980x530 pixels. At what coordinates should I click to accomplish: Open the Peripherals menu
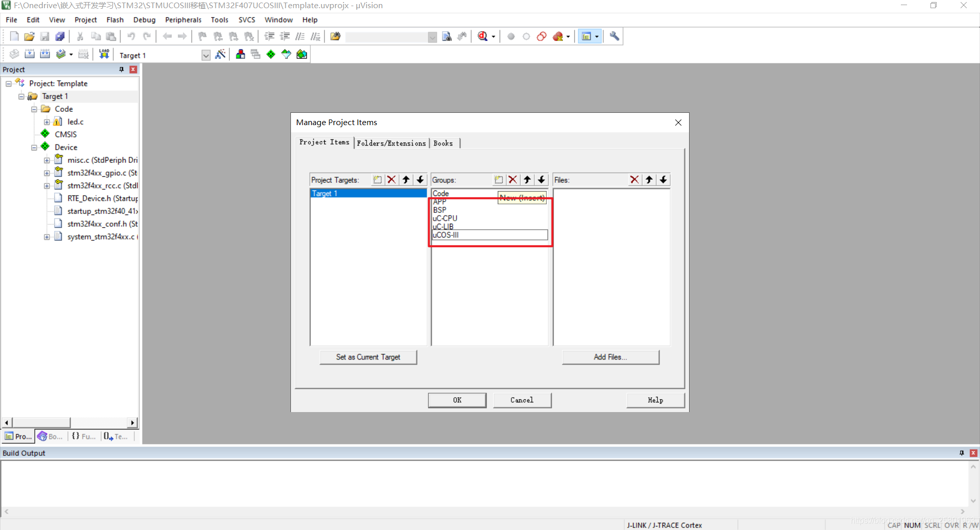[183, 20]
